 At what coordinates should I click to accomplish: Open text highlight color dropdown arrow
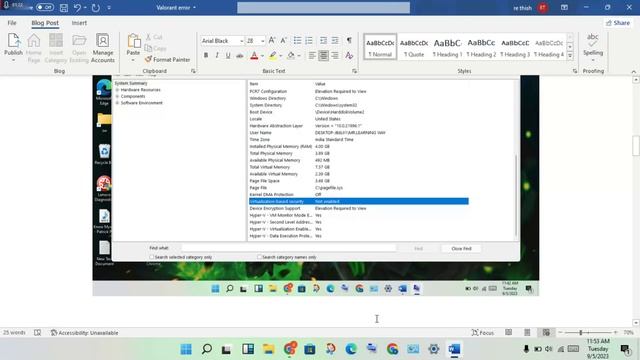tap(281, 56)
